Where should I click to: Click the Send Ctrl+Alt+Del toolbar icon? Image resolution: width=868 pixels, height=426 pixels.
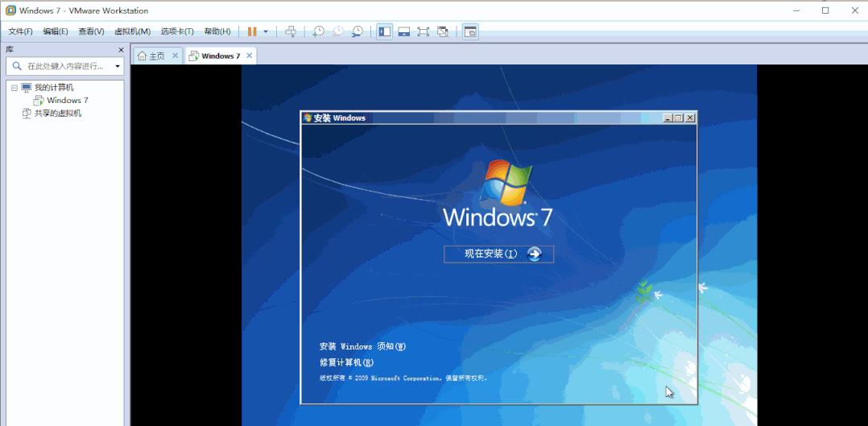[291, 31]
